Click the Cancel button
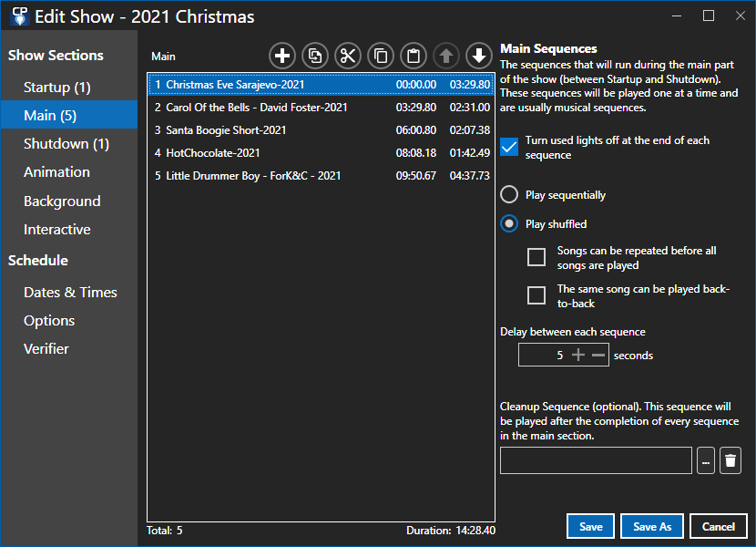 tap(718, 526)
